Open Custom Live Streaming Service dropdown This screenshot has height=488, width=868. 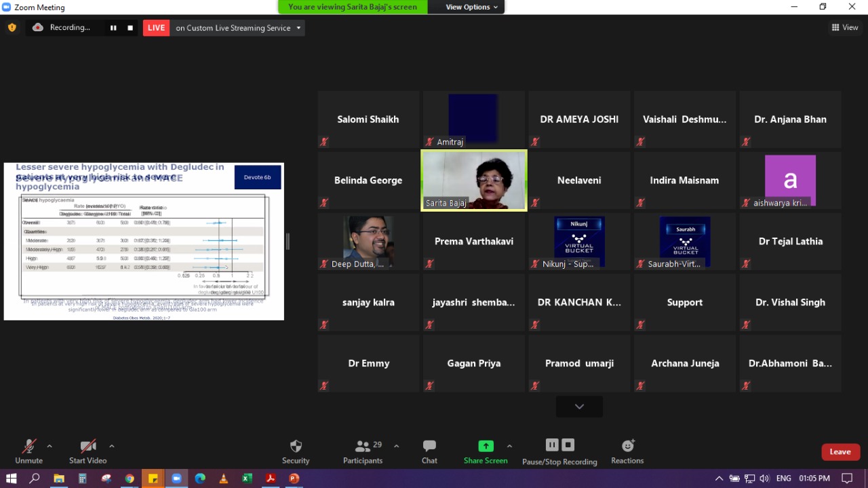tap(238, 28)
